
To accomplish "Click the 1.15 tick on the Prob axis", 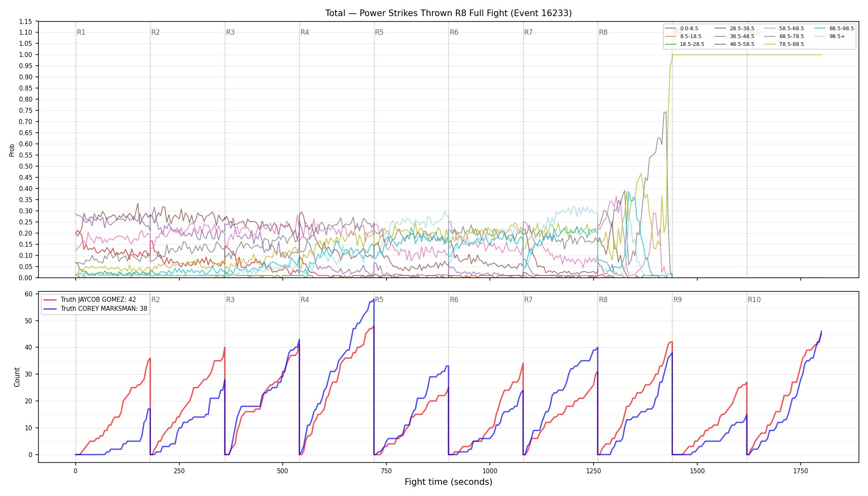I will (26, 21).
